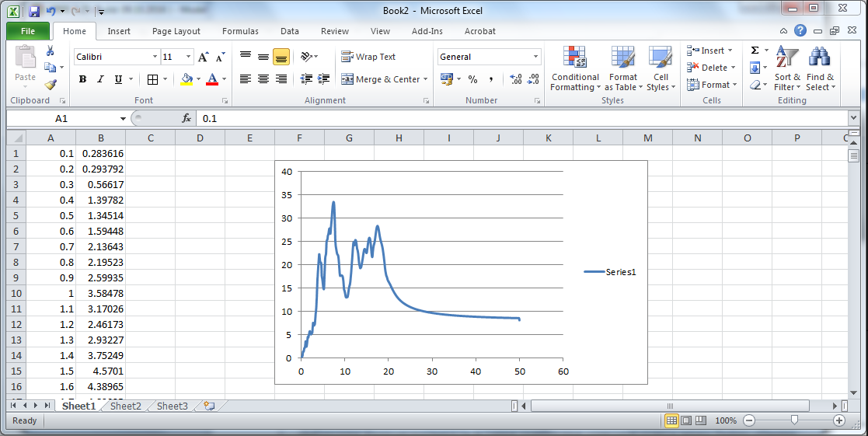Align text right in the cell
868x436 pixels.
[281, 79]
